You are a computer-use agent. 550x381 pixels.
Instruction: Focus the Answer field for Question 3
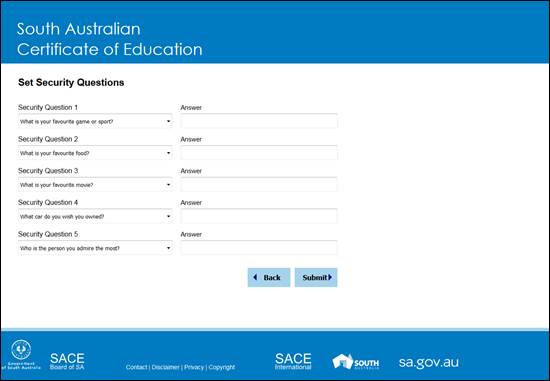tap(259, 185)
